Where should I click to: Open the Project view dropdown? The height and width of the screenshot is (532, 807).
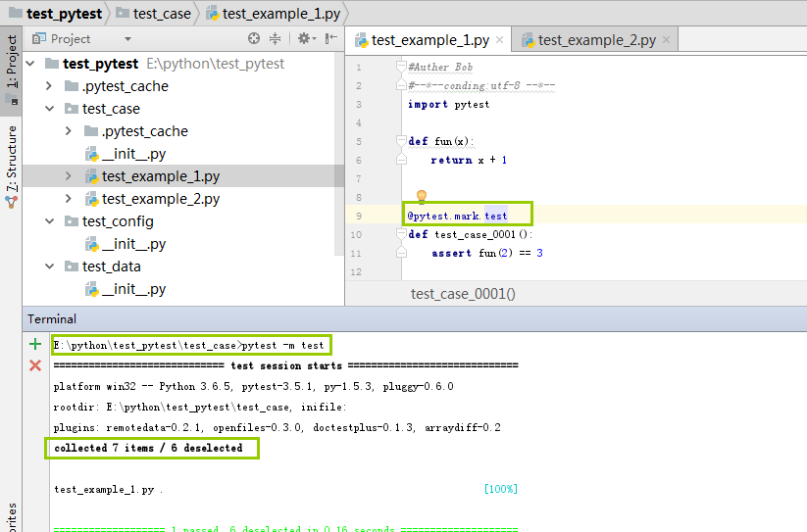(x=127, y=39)
